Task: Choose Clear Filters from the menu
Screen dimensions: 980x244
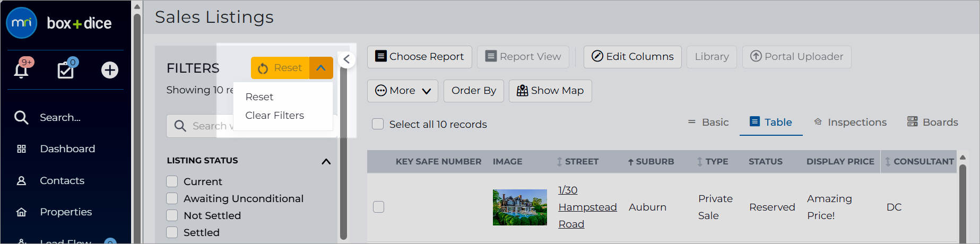Action: coord(274,116)
